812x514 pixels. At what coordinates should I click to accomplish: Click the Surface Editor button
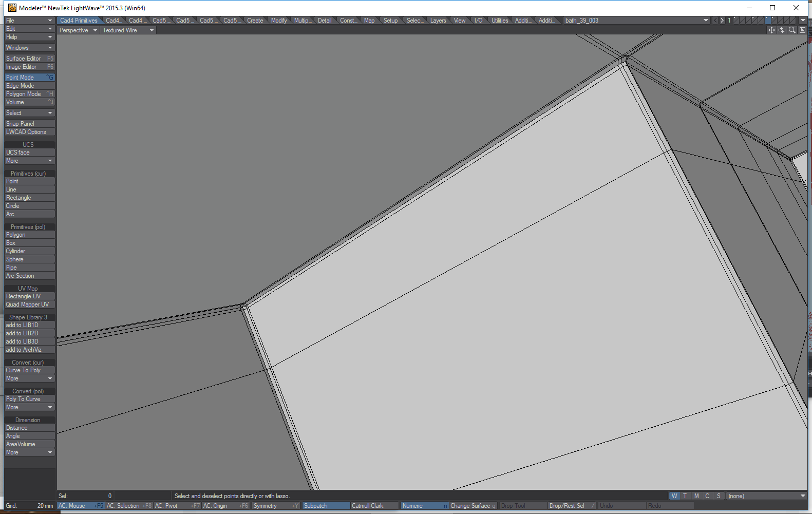[x=29, y=59]
